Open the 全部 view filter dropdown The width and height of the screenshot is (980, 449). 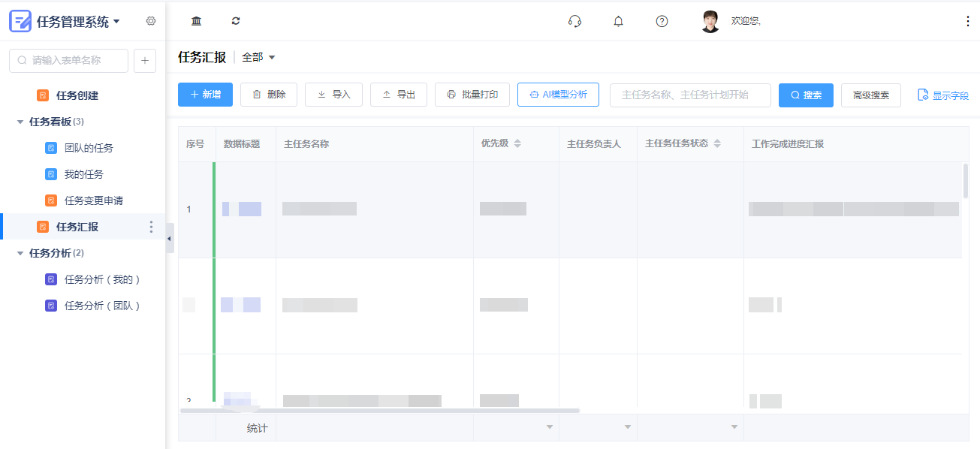259,57
